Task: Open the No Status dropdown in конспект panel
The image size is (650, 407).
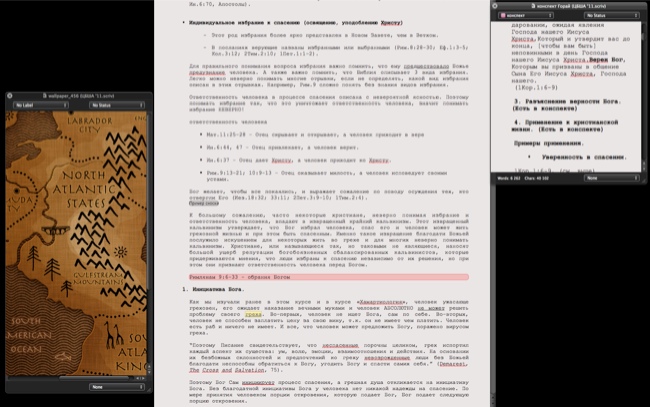Action: 611,15
